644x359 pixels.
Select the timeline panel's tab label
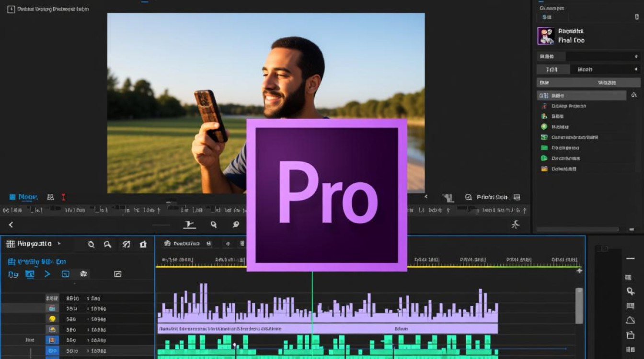tap(187, 244)
